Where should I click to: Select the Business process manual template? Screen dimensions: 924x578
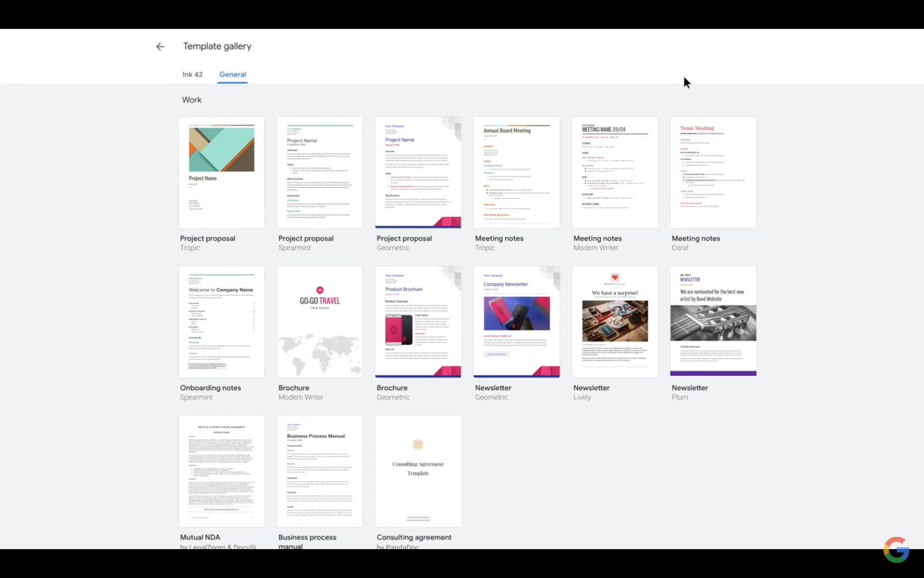click(319, 471)
